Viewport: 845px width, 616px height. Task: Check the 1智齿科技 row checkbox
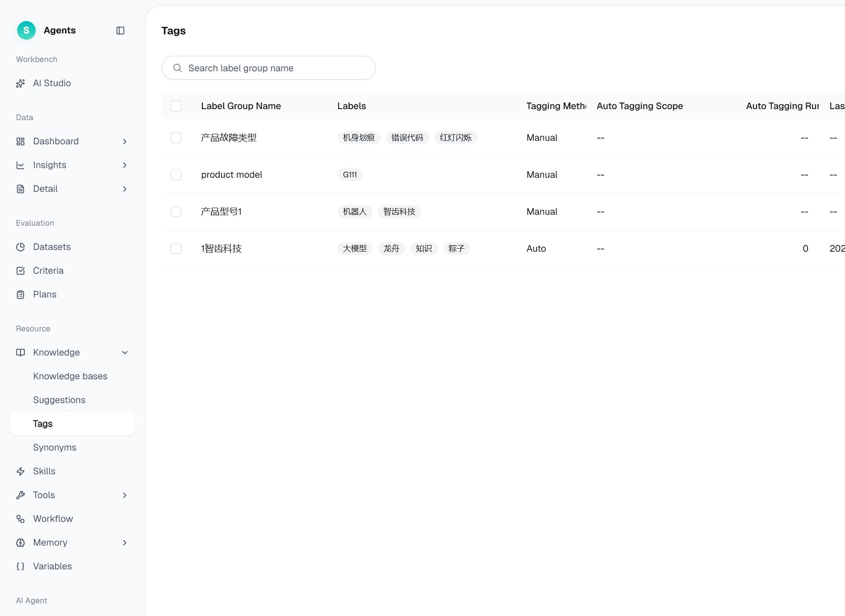pos(176,249)
